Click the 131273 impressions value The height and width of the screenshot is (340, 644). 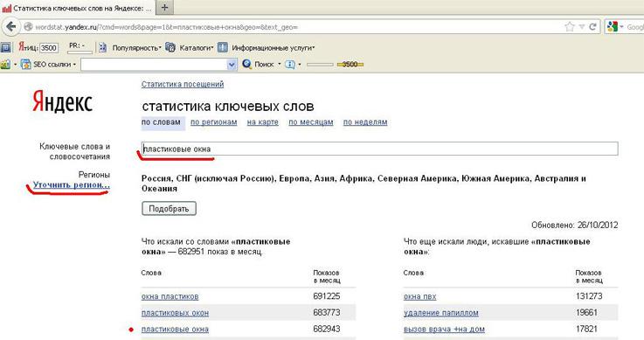point(589,296)
